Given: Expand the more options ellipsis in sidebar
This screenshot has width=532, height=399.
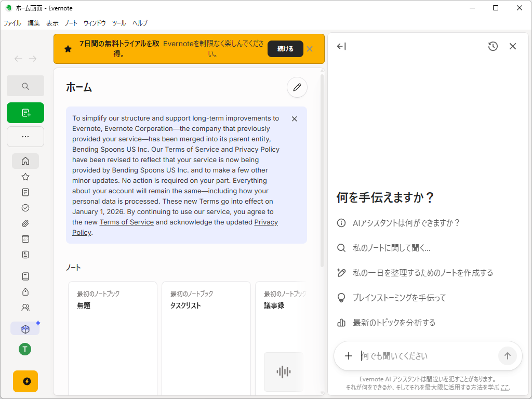Looking at the screenshot, I should [x=25, y=137].
